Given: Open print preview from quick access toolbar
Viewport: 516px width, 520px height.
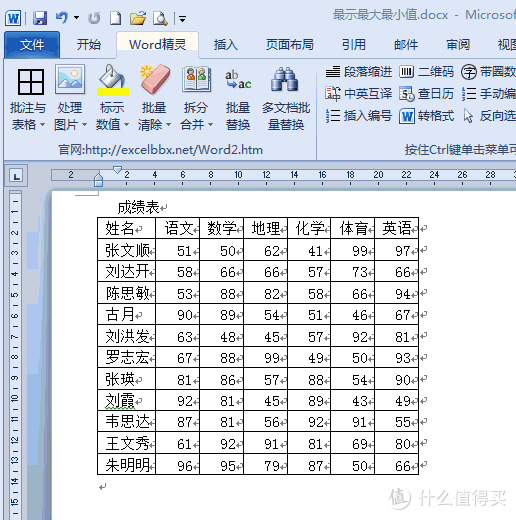Looking at the screenshot, I should 160,18.
